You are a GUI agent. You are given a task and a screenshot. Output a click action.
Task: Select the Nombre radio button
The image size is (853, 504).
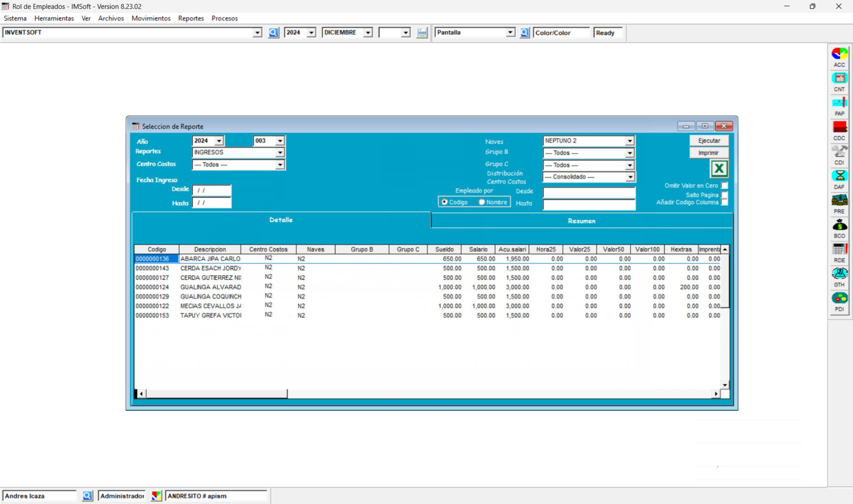tap(483, 201)
